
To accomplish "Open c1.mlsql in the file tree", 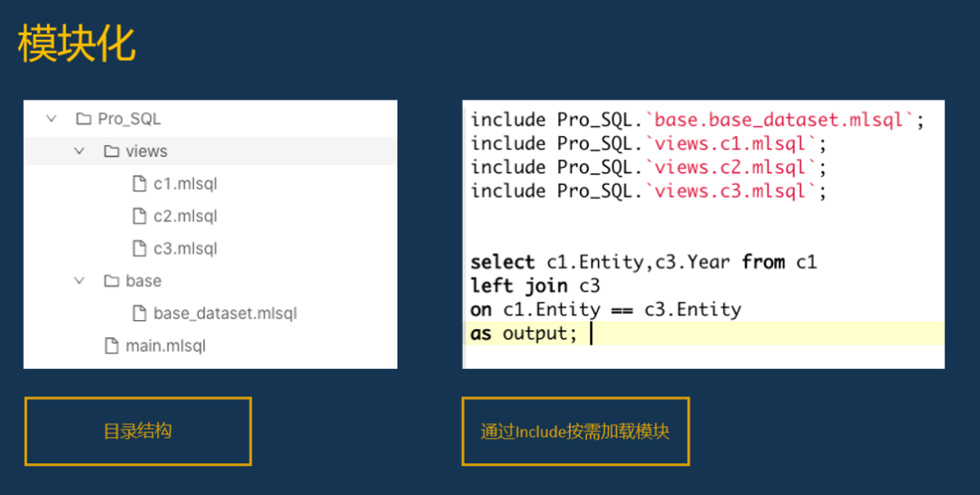I will click(185, 184).
